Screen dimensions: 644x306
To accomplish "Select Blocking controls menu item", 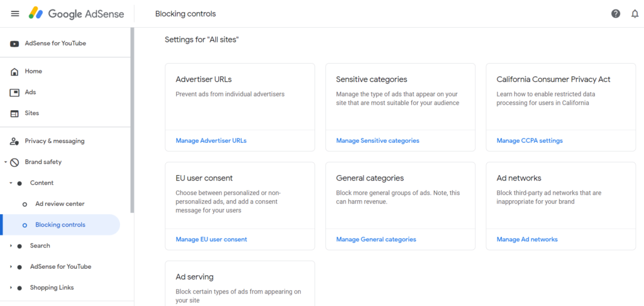I will [60, 225].
